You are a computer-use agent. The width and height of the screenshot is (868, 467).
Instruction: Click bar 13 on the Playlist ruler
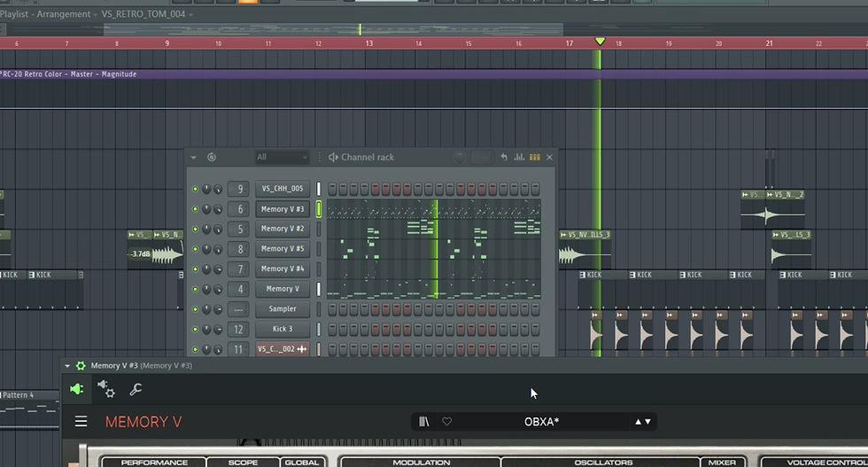[x=369, y=43]
